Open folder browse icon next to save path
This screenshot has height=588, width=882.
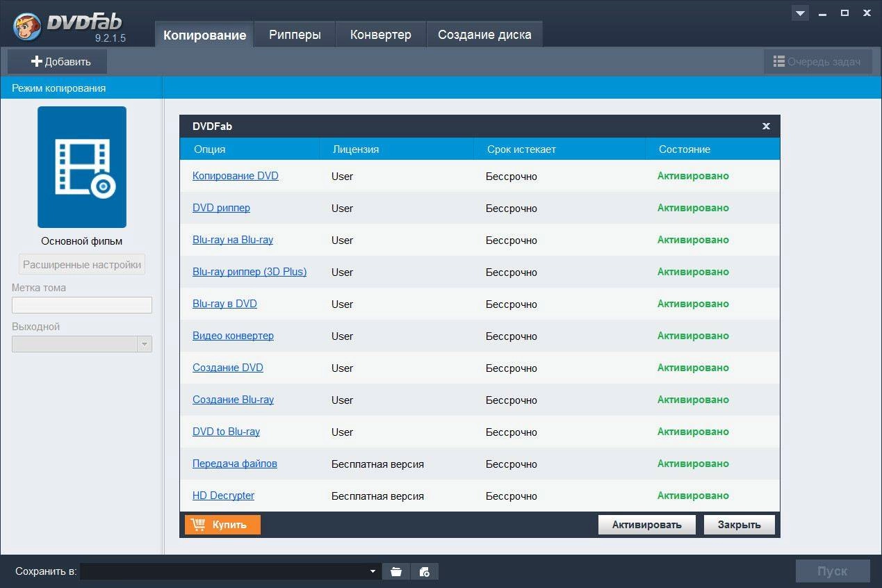tap(396, 571)
